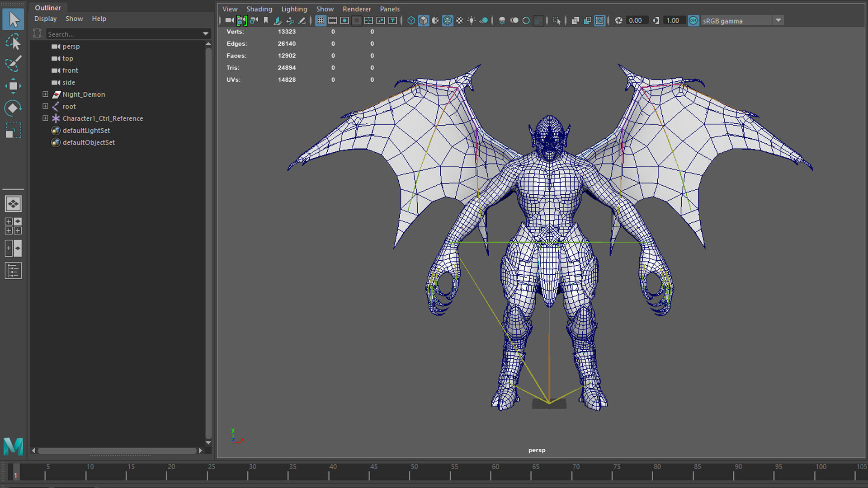Switch to single perspective view layout
Viewport: 868px width, 488px height.
pos(13,204)
